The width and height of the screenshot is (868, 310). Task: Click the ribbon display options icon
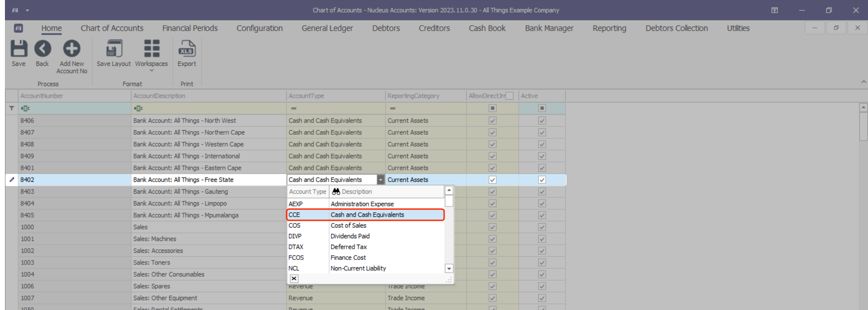click(774, 10)
